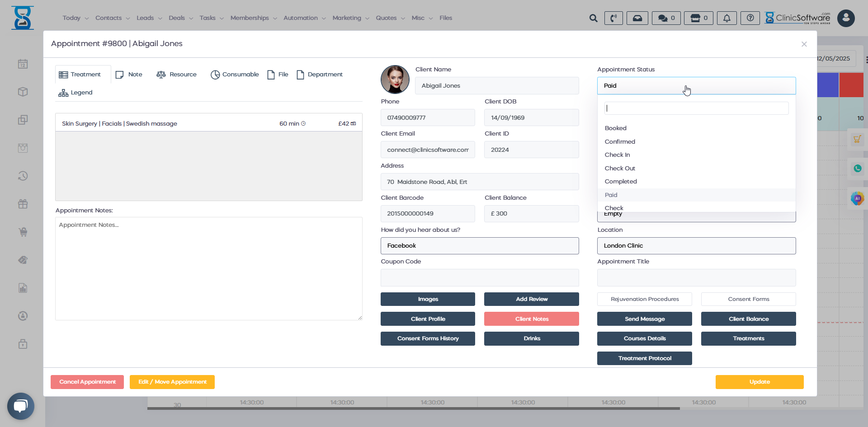Open the bar chart reports icon in the sidebar
Viewport: 868px width, 427px height.
tap(22, 288)
